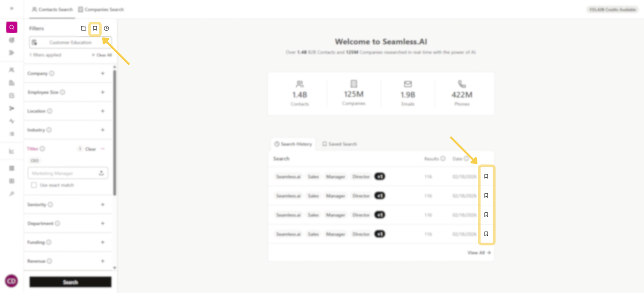This screenshot has height=293, width=644.
Task: Switch to the Contacts Search tab
Action: (52, 9)
